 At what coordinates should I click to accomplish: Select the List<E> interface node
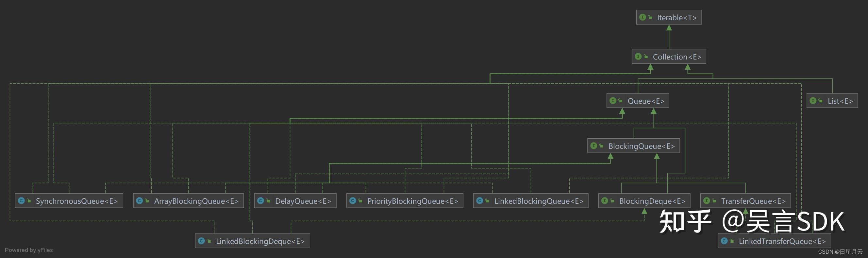coord(832,101)
